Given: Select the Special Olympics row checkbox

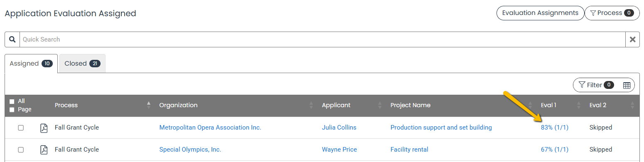Looking at the screenshot, I should [x=21, y=150].
